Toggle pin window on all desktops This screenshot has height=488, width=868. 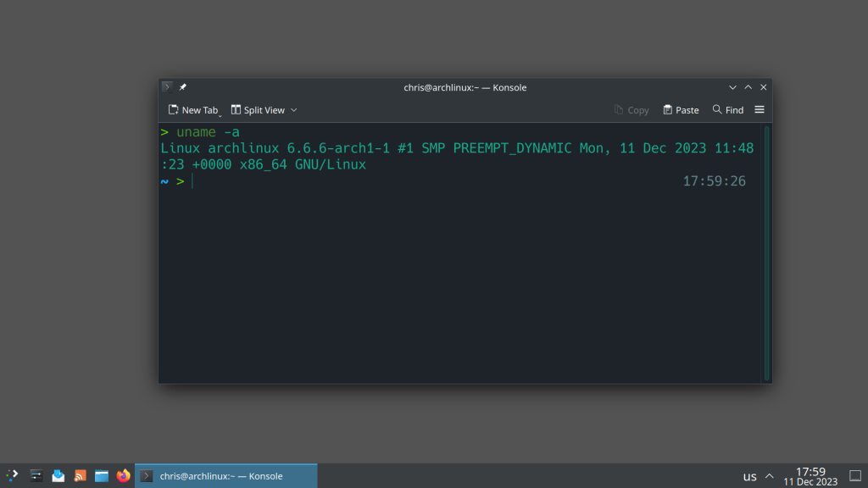[182, 87]
